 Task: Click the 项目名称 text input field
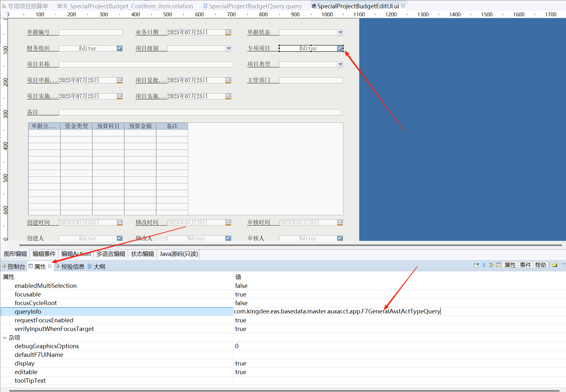(x=146, y=64)
